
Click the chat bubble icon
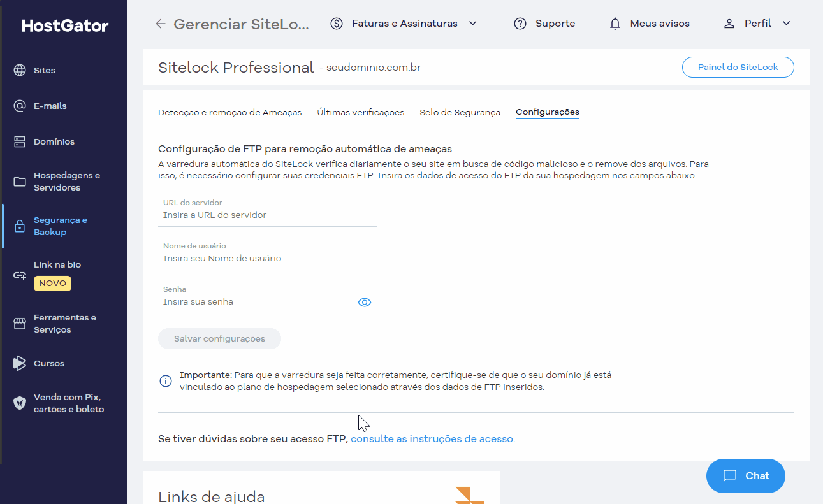(x=730, y=476)
